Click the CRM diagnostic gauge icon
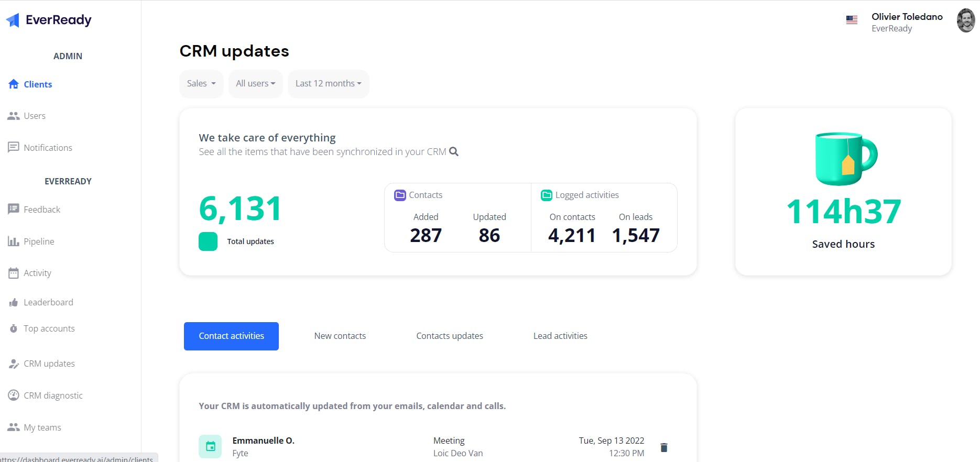 point(14,395)
